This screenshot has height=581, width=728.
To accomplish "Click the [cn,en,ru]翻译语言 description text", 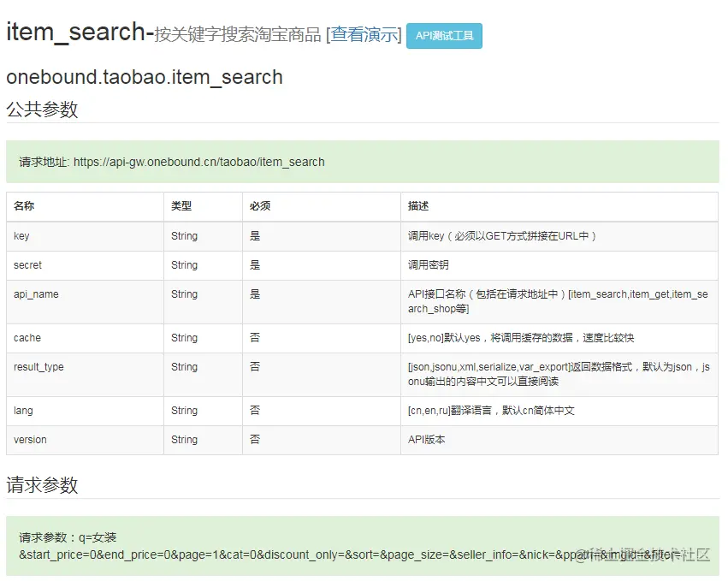I will 491,411.
